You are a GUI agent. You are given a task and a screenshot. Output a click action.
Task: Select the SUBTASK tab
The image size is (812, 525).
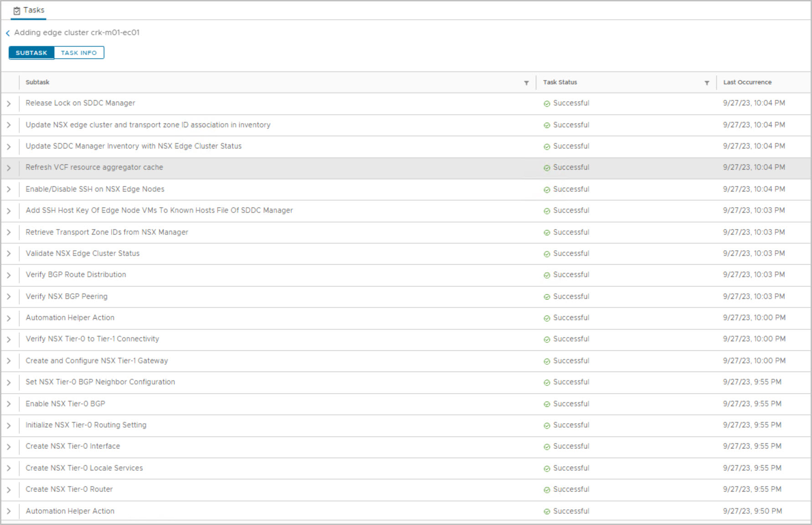click(x=31, y=53)
